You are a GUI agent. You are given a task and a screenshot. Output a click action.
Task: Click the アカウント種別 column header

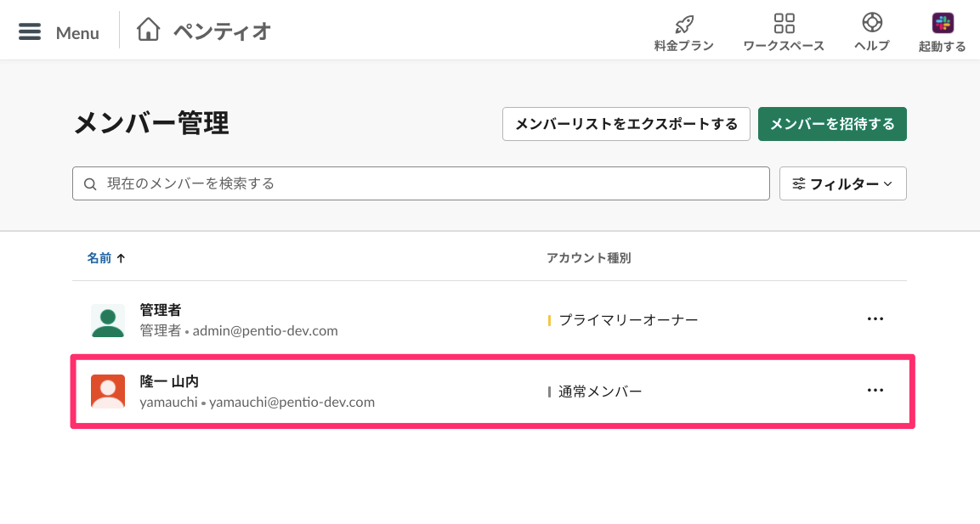[589, 258]
